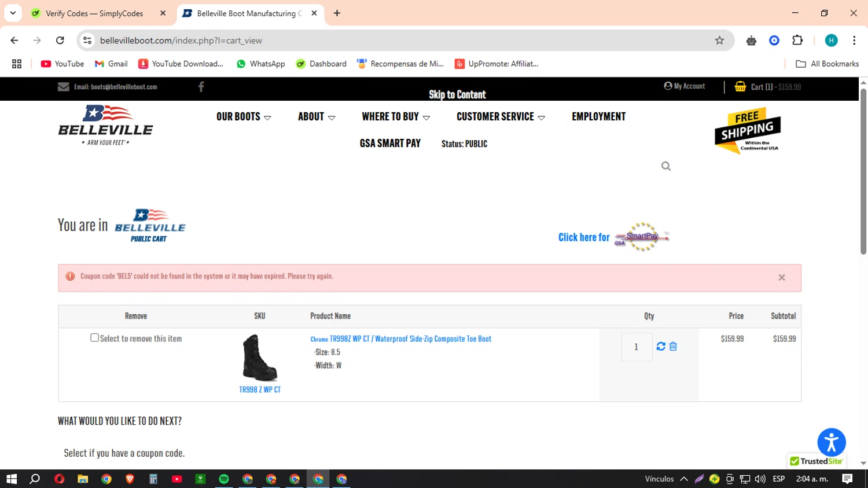Click the envelope email icon in the top bar
This screenshot has width=868, height=488.
coord(64,87)
